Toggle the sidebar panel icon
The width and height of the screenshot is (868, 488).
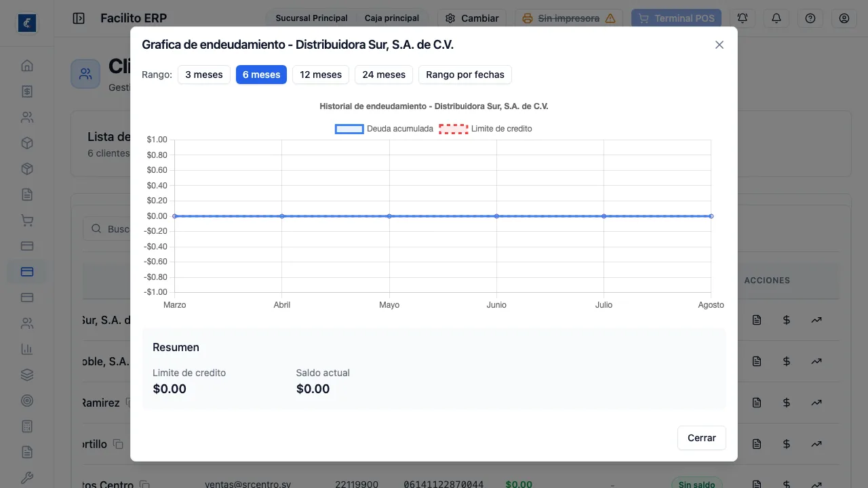pyautogui.click(x=79, y=18)
